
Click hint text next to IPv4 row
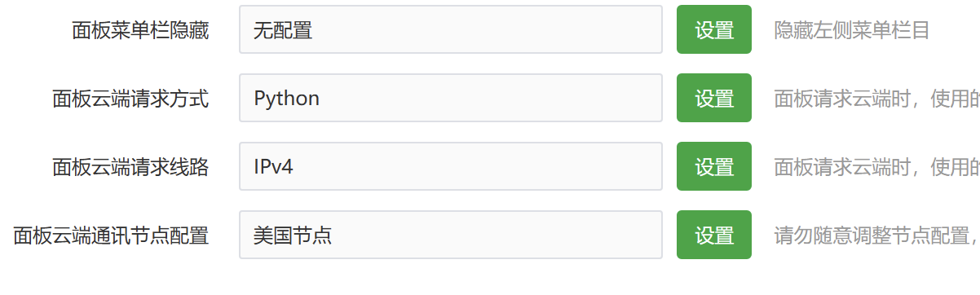pos(876,167)
